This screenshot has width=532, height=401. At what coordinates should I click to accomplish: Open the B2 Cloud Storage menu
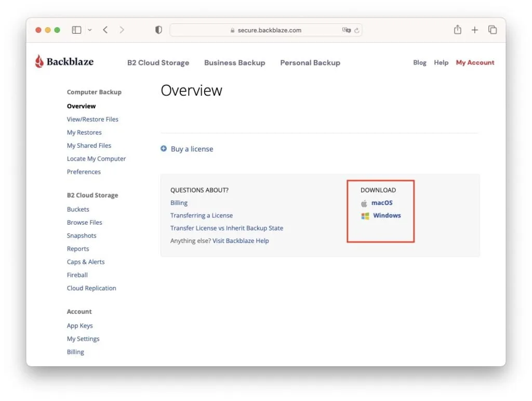click(158, 62)
